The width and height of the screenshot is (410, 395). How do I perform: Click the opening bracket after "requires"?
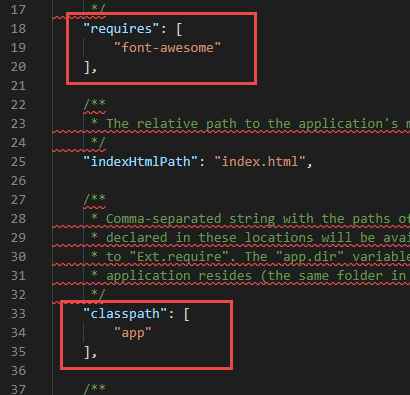pyautogui.click(x=179, y=29)
